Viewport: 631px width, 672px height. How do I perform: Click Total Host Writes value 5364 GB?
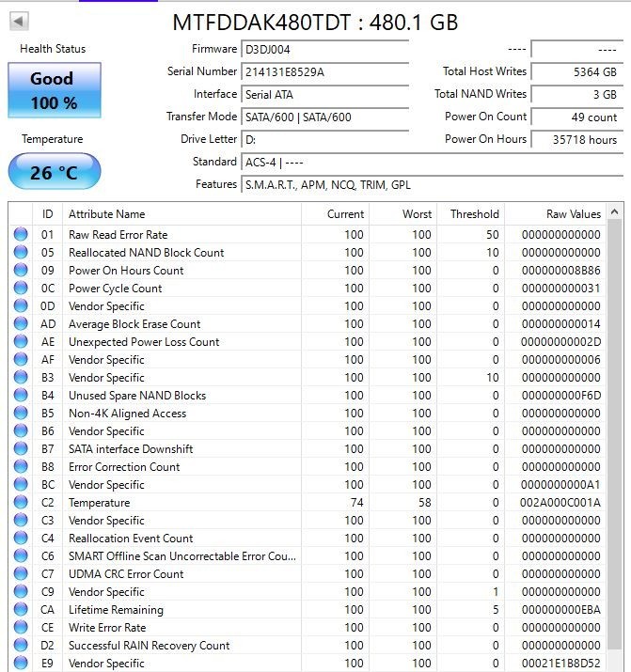[577, 72]
